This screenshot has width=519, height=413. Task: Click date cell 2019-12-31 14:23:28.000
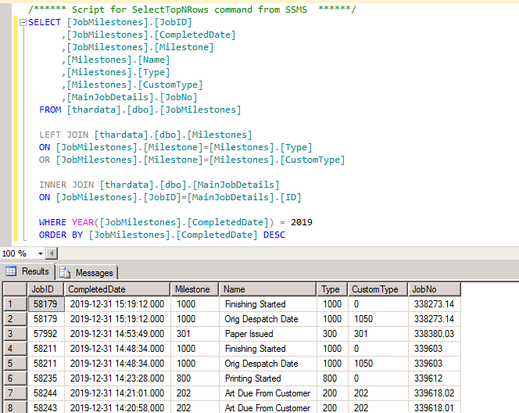pyautogui.click(x=117, y=378)
